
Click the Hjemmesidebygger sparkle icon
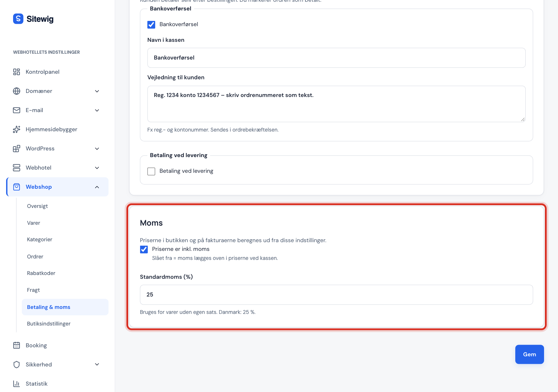17,129
